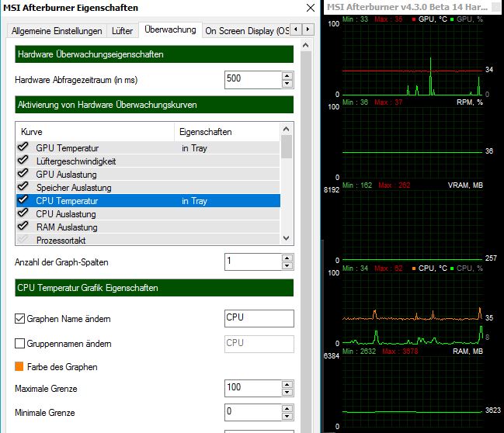Select the Prozessortakt row
The image size is (504, 433).
tap(148, 240)
